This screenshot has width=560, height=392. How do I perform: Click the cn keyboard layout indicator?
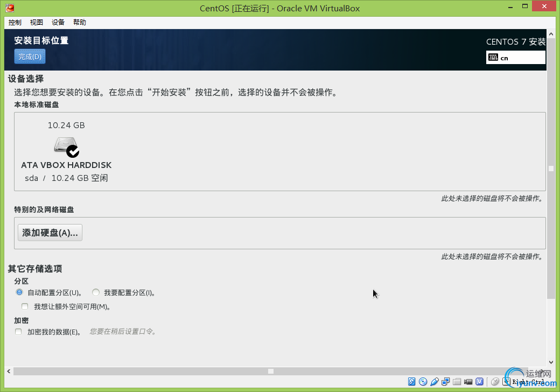click(x=516, y=58)
